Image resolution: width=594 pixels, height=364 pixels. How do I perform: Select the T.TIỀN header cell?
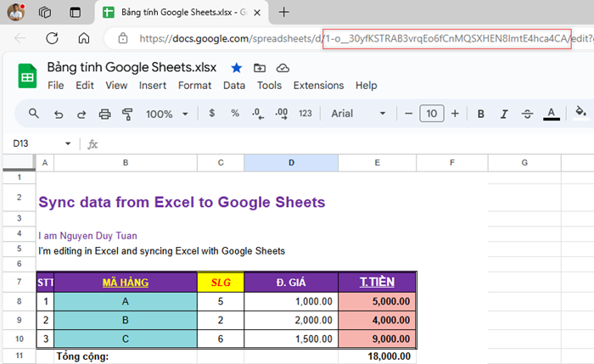377,283
